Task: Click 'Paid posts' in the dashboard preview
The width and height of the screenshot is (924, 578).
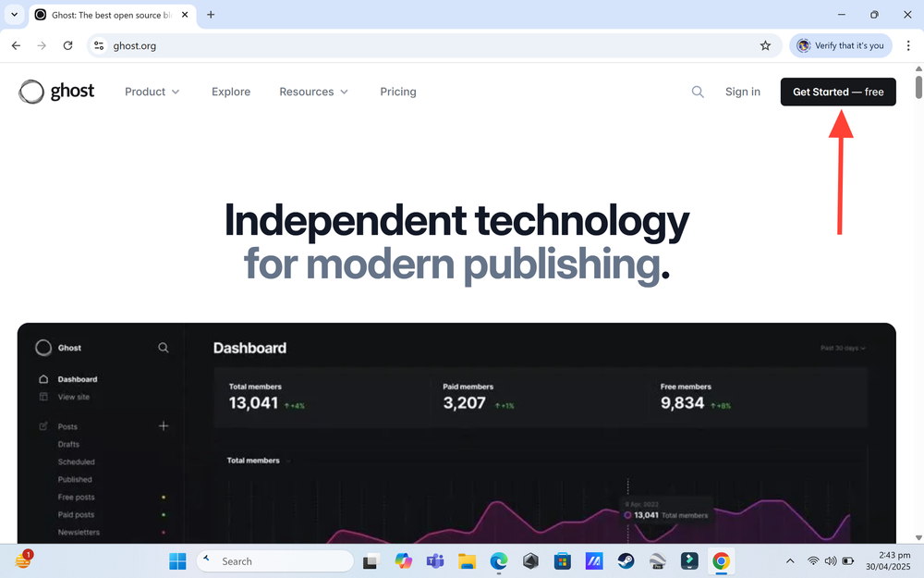Action: pyautogui.click(x=76, y=514)
